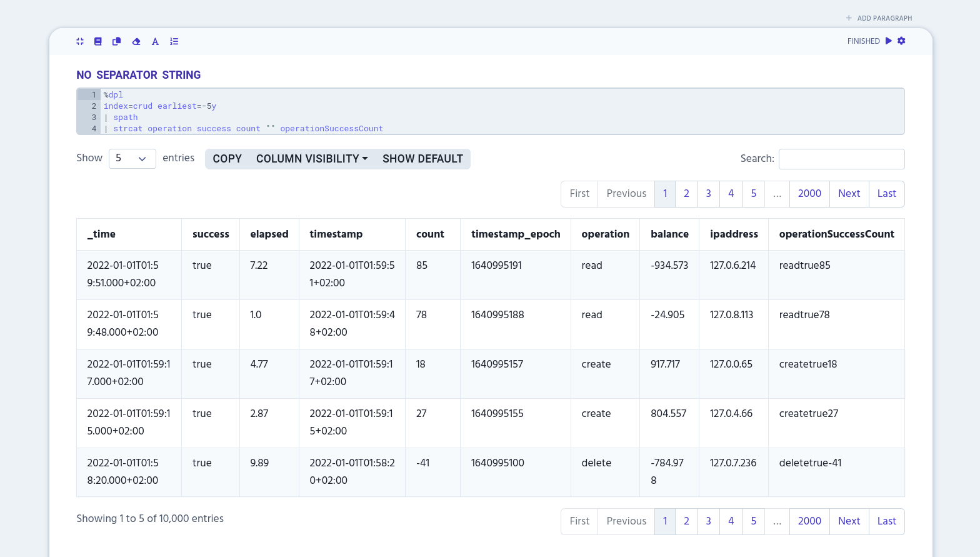
Task: Click the NO SEPARATOR STRING title
Action: pos(139,75)
